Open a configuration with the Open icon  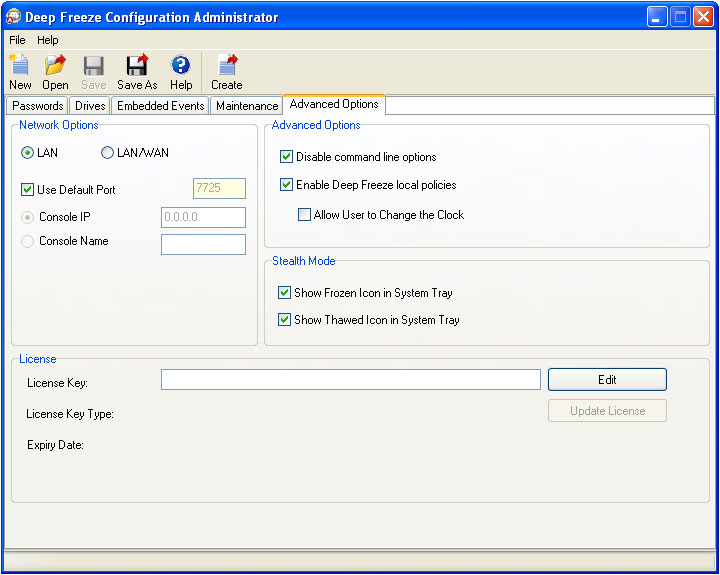coord(55,65)
